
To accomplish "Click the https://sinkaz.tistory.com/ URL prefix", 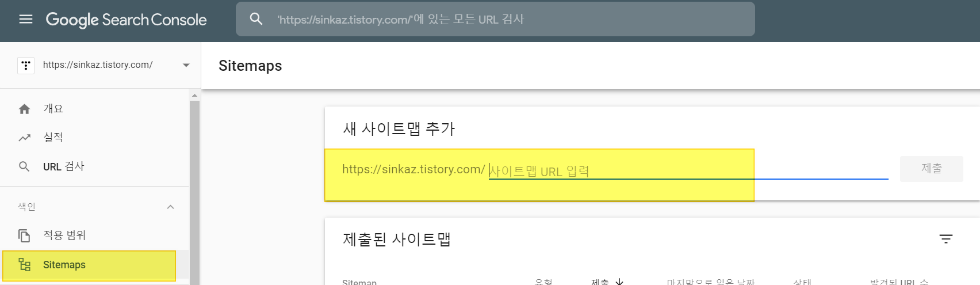I will pos(414,169).
